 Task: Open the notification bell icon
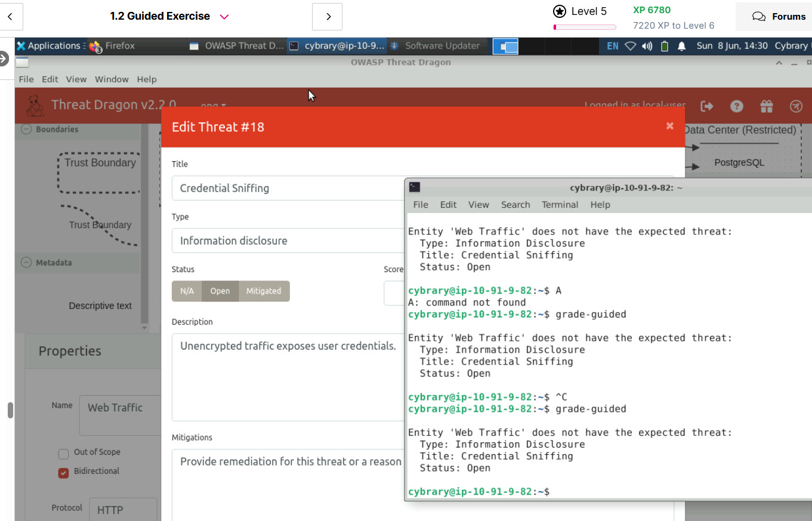pos(682,46)
